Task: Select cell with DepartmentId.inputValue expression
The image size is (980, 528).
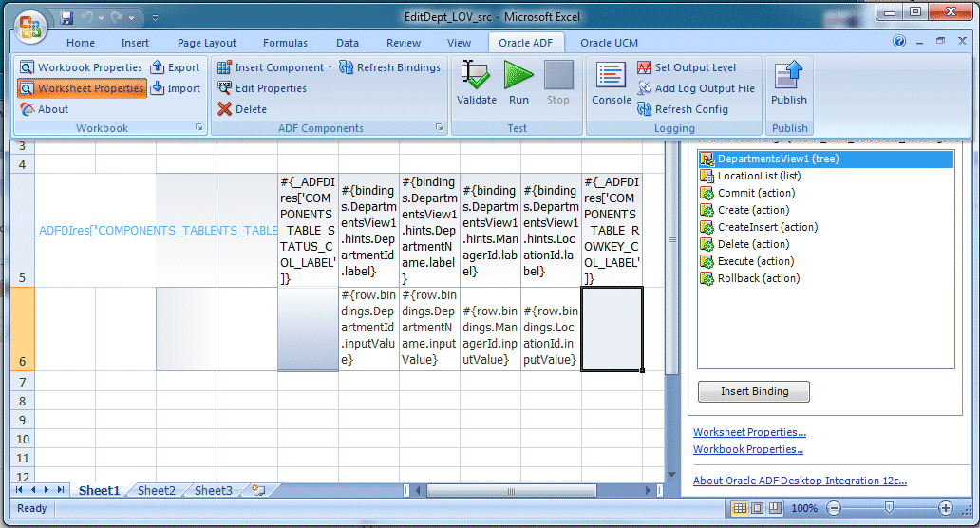Action: tap(368, 330)
